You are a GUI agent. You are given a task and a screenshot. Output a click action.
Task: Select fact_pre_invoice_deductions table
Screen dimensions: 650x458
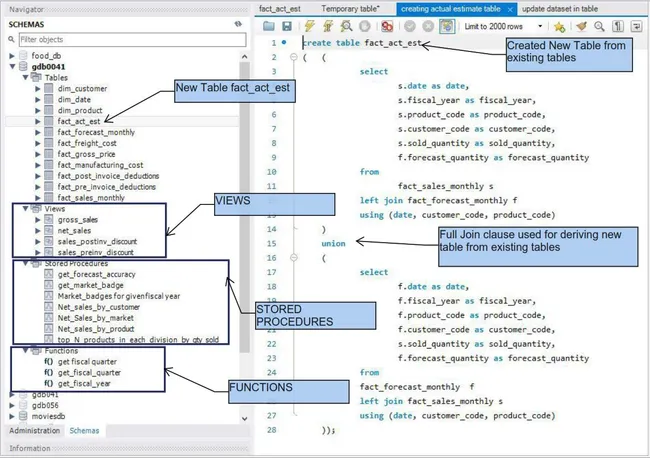pos(107,187)
